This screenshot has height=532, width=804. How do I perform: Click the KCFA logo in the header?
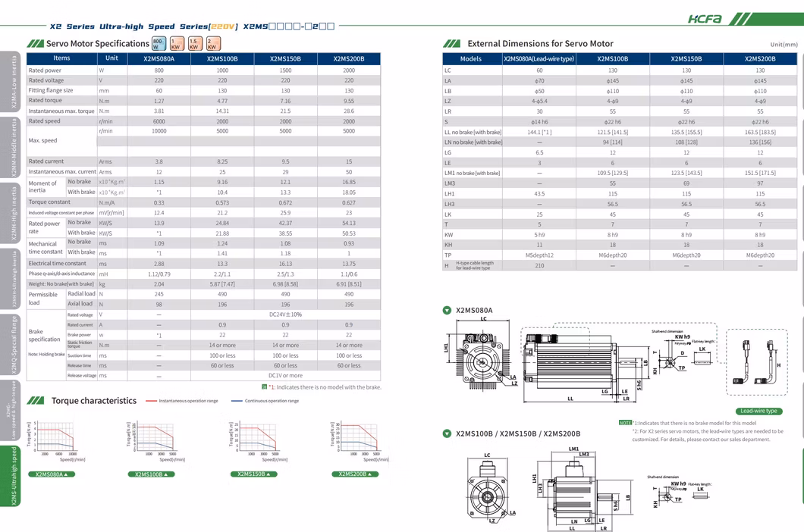click(705, 19)
